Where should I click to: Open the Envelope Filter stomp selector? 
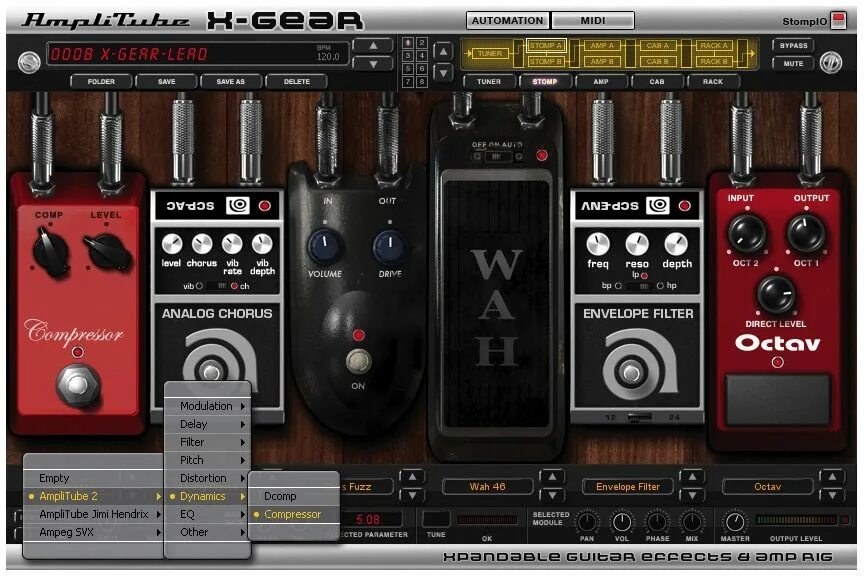tap(628, 487)
